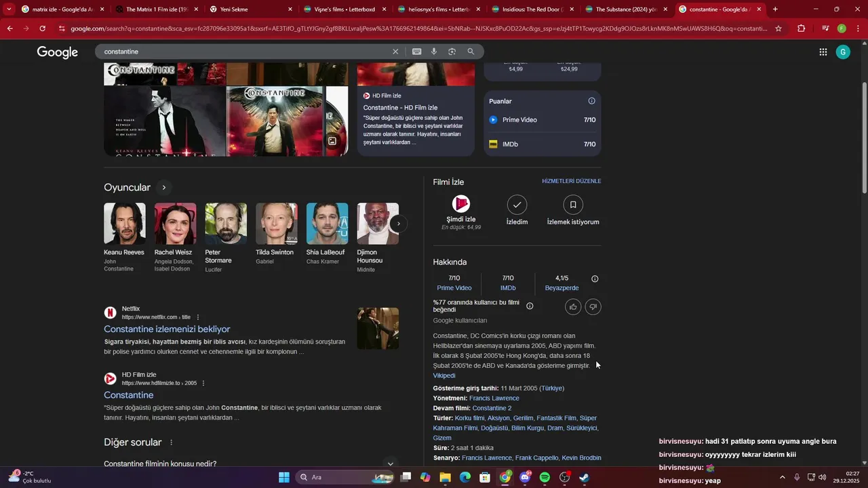Open 'Constantine izlemenizi bekliyor' Netflix link
868x488 pixels.
click(x=167, y=329)
